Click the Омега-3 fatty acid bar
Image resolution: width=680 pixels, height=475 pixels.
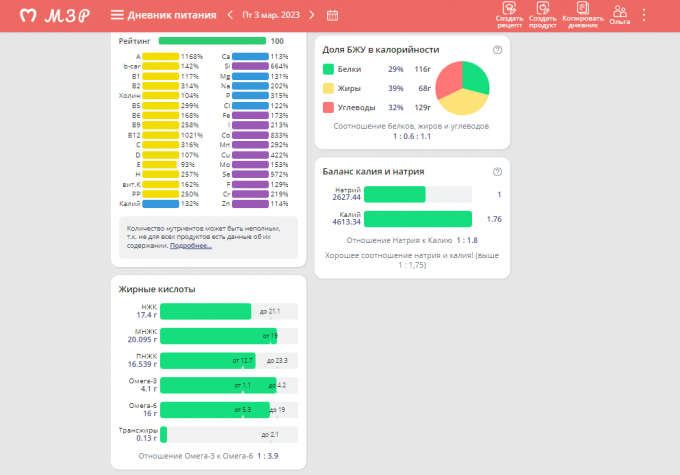click(217, 384)
